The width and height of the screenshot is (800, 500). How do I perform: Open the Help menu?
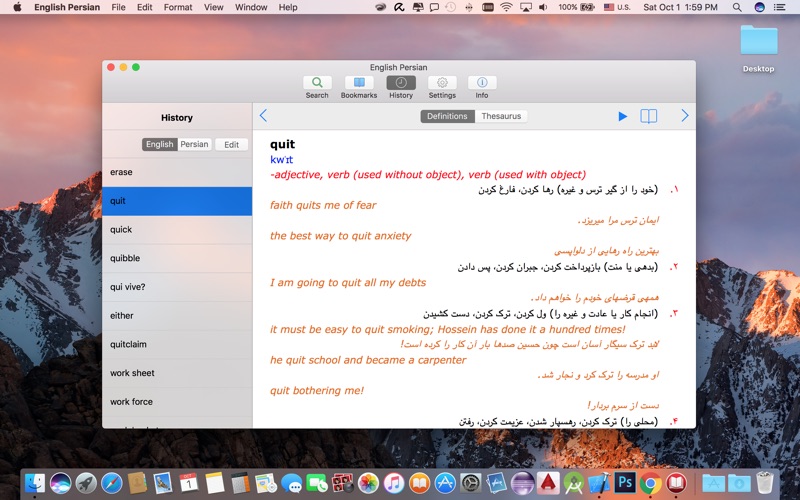[288, 7]
